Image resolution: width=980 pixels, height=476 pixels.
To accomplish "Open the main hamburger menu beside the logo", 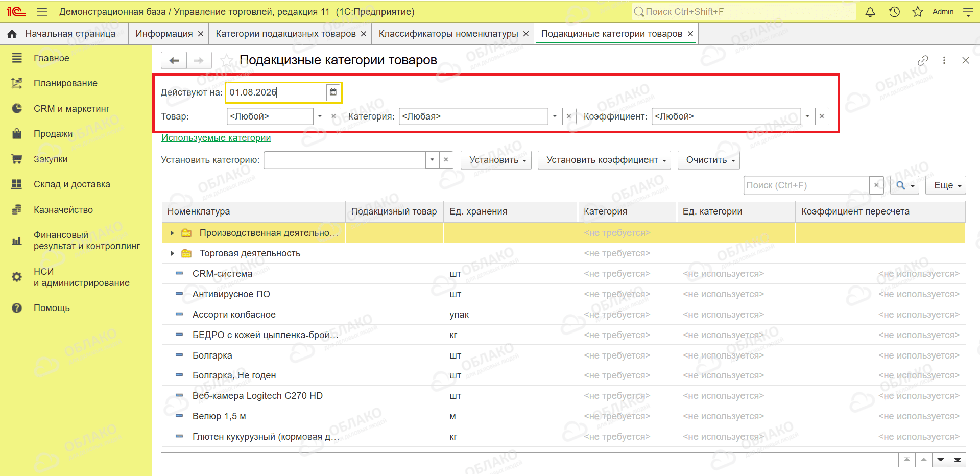I will pos(42,12).
